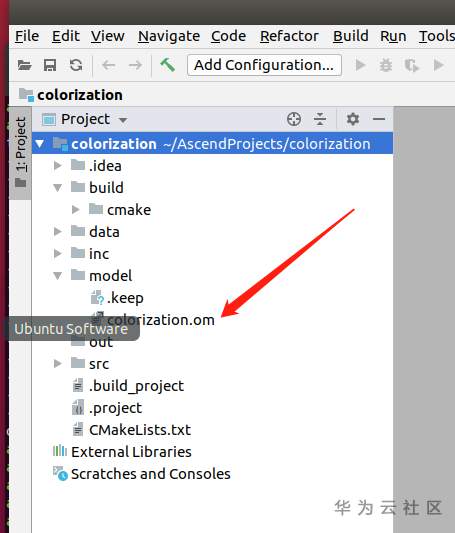
Task: Collapse the build folder
Action: tap(57, 188)
